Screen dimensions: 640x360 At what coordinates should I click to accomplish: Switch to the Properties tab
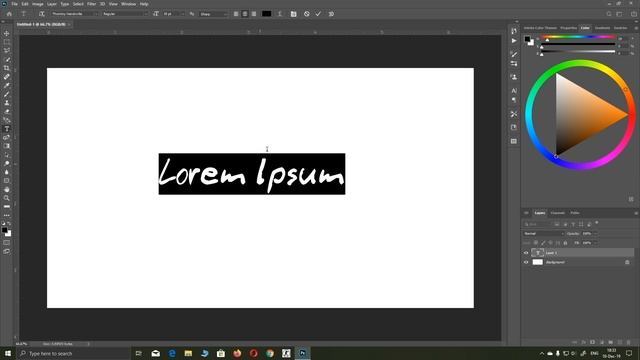pos(568,28)
